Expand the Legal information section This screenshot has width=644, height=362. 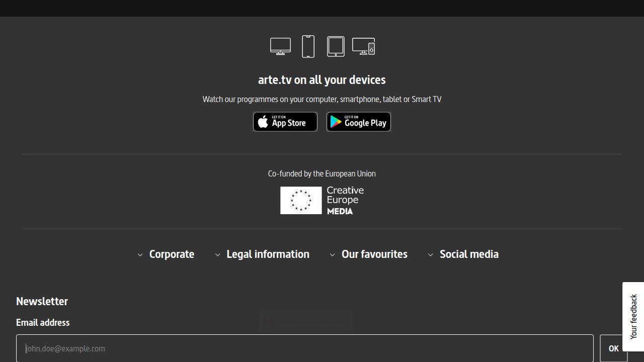tap(262, 254)
